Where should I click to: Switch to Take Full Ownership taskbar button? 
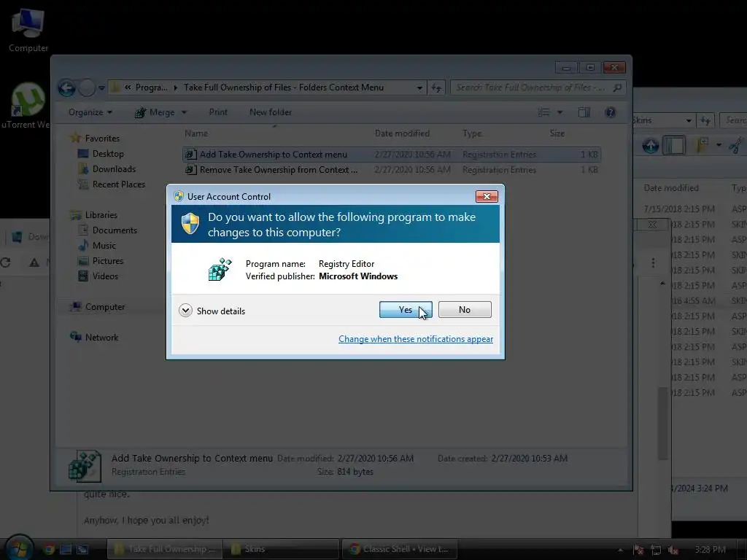tap(164, 549)
